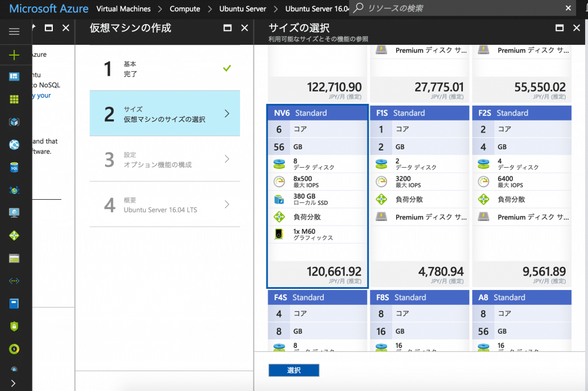This screenshot has width=588, height=391.
Task: Open Virtual networks arrows icon
Action: (14, 281)
